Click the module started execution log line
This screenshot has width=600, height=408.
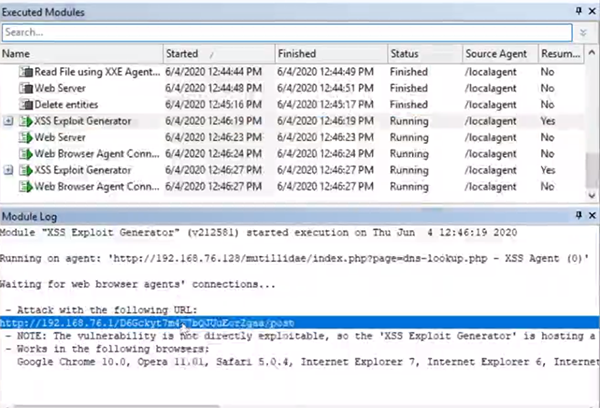(258, 232)
